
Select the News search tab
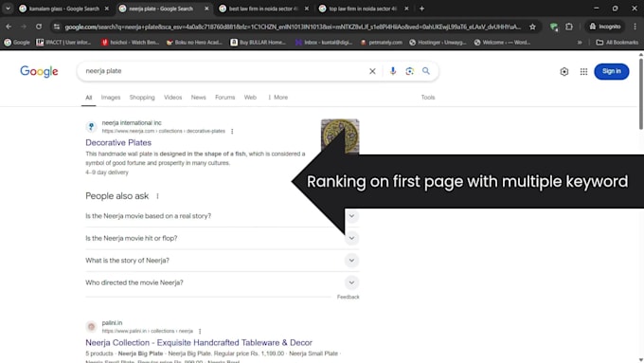(x=198, y=98)
